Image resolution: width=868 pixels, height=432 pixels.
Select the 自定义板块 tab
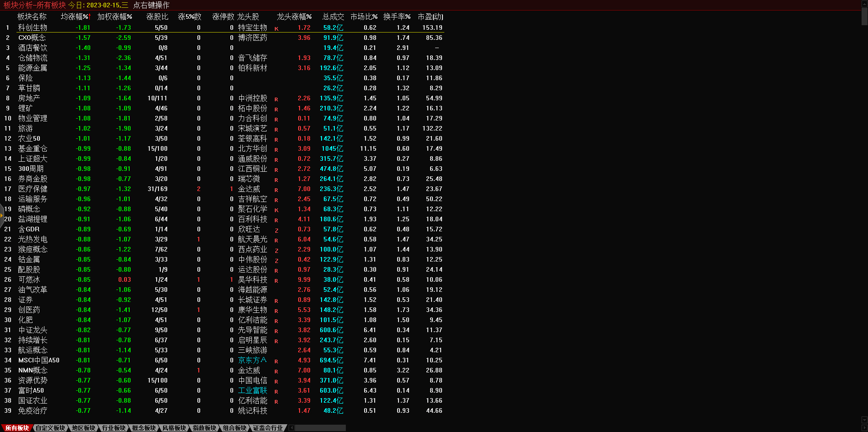[50, 428]
